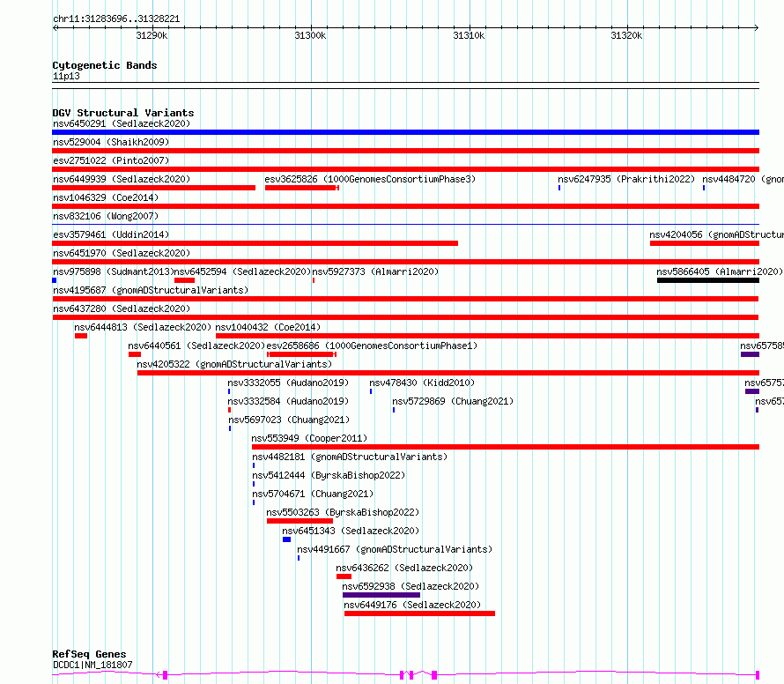Viewport: 784px width, 684px height.
Task: Open nsv6449176 (Sedlazeck2020) variant label
Action: tap(412, 605)
